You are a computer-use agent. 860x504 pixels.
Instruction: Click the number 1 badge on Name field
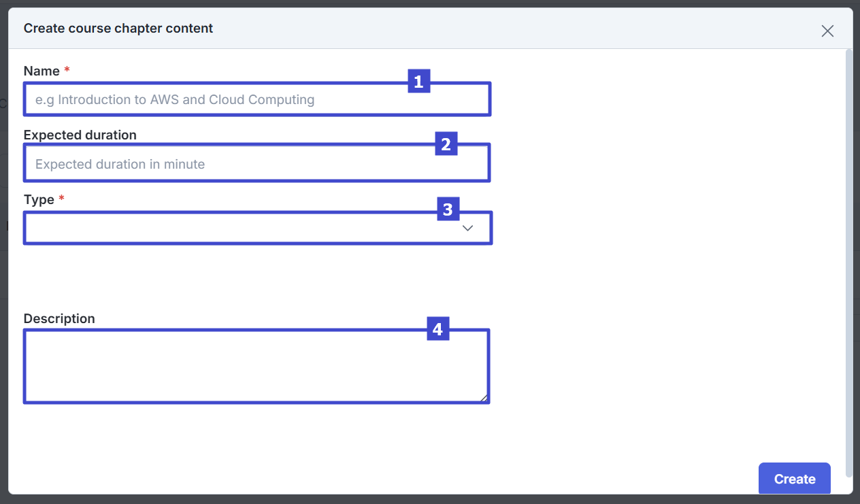pos(418,82)
